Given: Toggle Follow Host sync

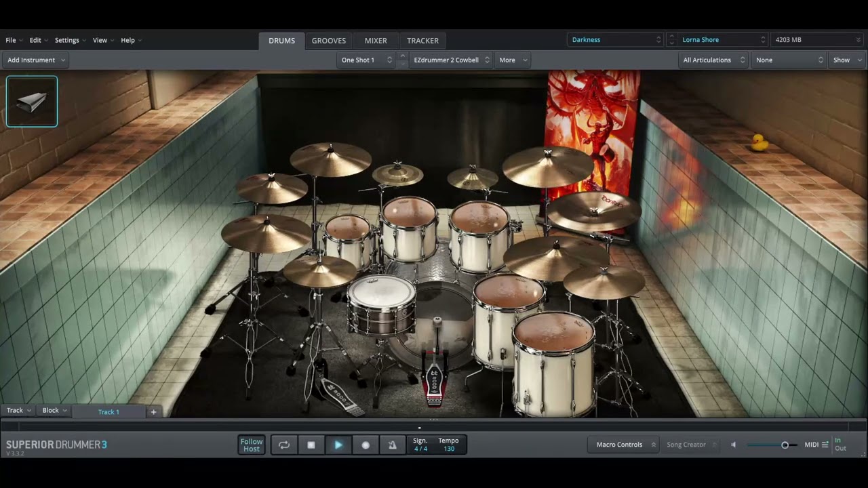Looking at the screenshot, I should [252, 445].
